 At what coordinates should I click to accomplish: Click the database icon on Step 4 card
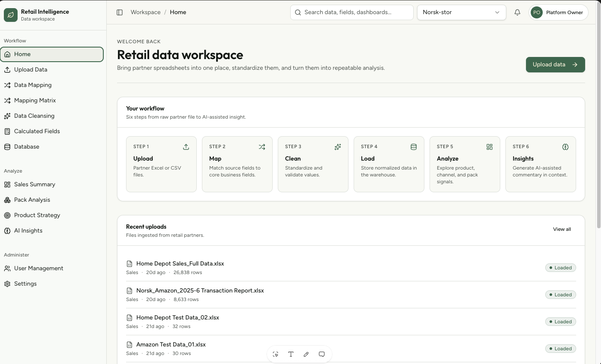point(414,147)
